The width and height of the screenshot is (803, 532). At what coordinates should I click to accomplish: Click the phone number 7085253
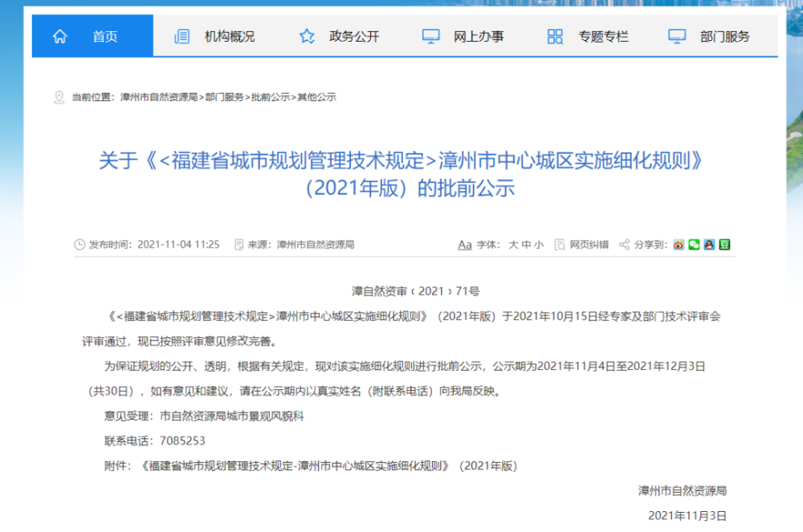(x=182, y=441)
